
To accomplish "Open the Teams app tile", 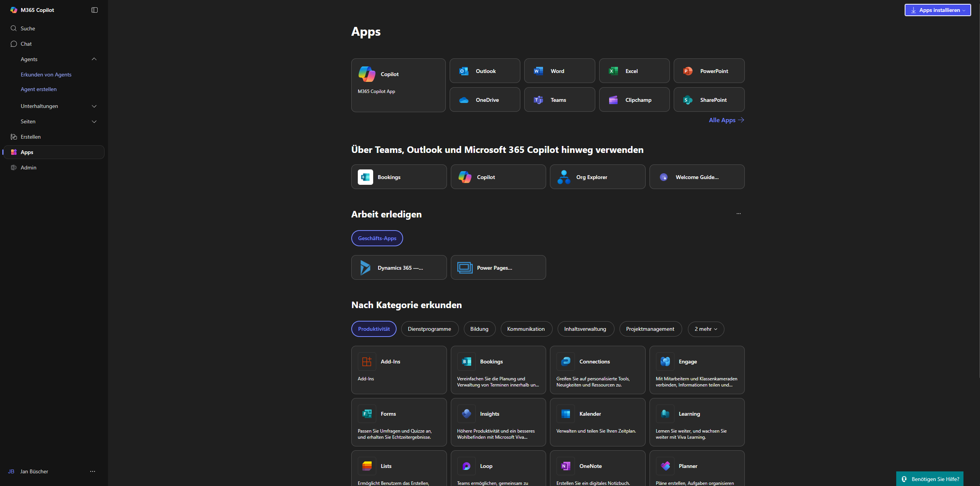I will [559, 100].
